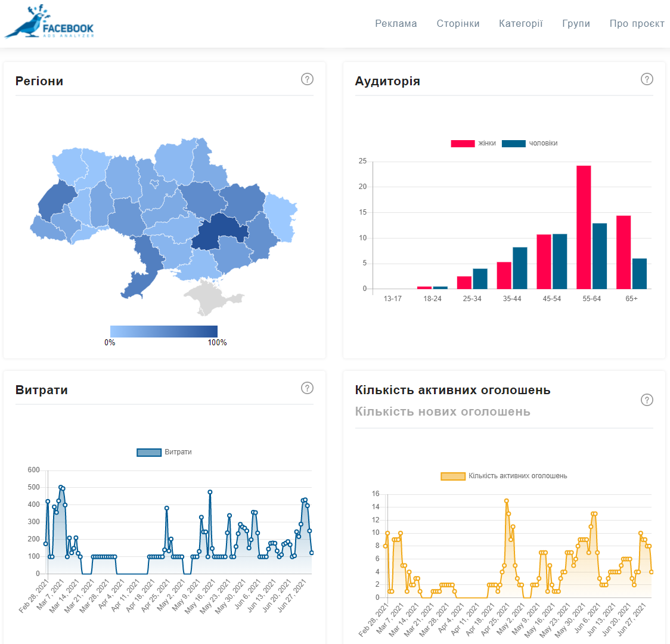Viewport: 670px width, 644px height.
Task: Toggle Витрати series in spending legend
Action: click(165, 452)
